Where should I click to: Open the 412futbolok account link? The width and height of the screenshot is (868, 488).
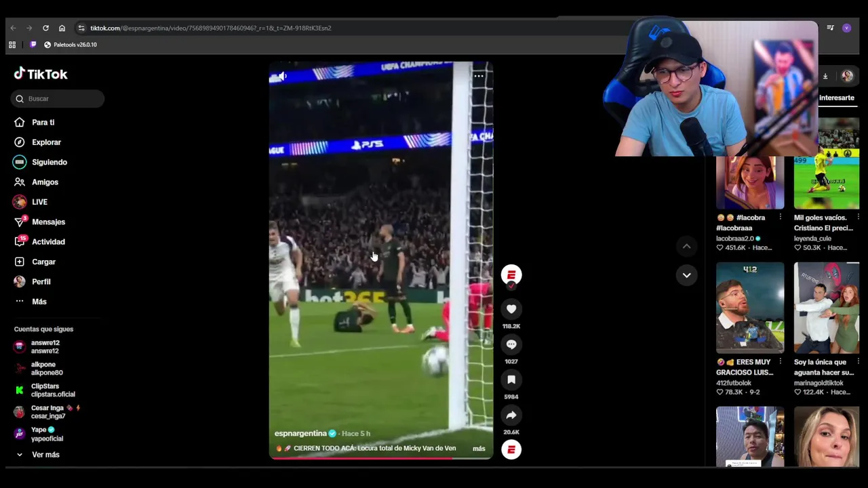click(x=734, y=383)
